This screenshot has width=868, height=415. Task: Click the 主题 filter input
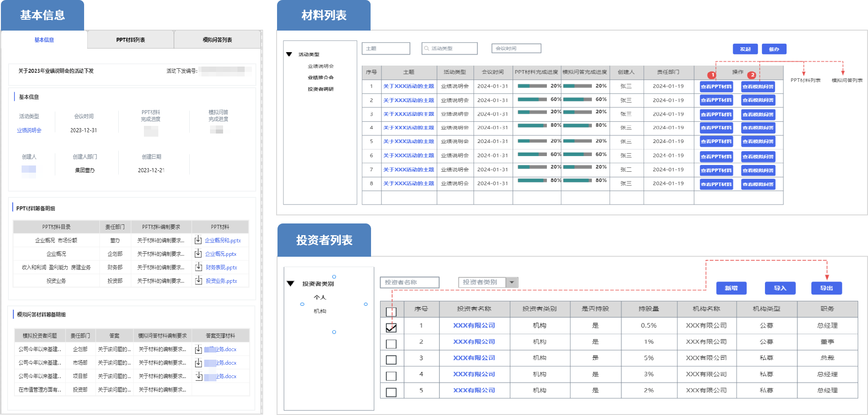[386, 49]
